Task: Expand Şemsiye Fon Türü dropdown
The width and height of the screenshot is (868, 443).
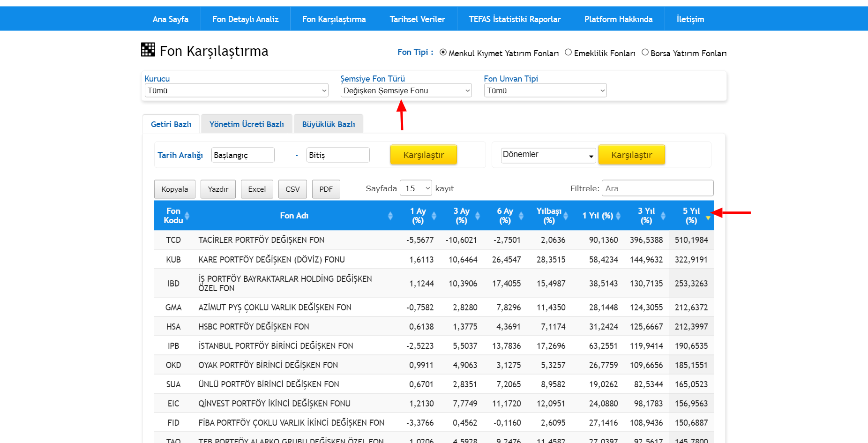Action: (406, 90)
